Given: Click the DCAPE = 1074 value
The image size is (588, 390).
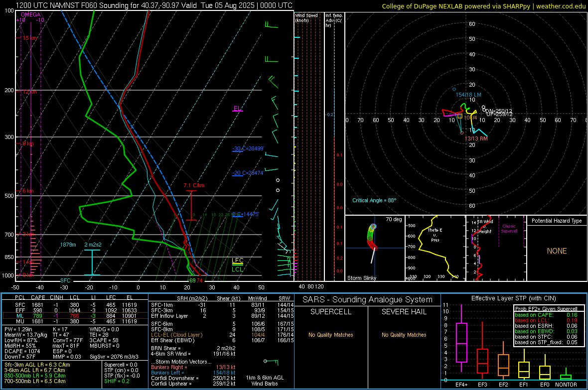Looking at the screenshot, I should [22, 351].
